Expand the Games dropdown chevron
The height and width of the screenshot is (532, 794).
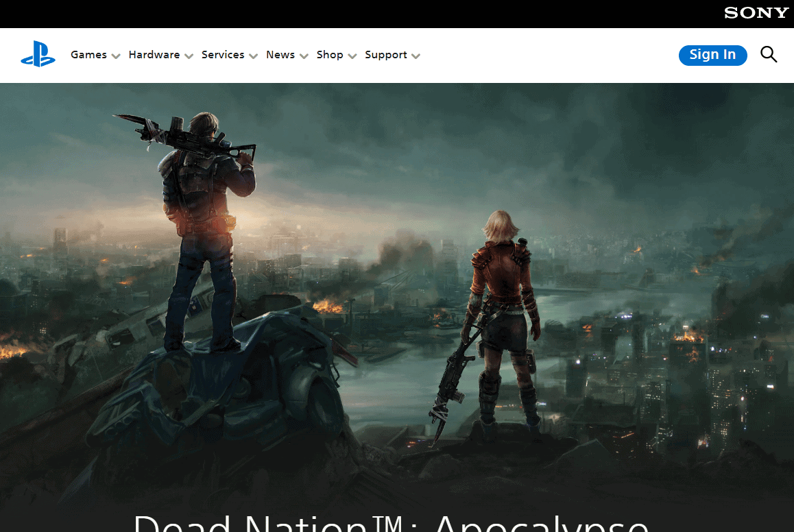point(116,56)
